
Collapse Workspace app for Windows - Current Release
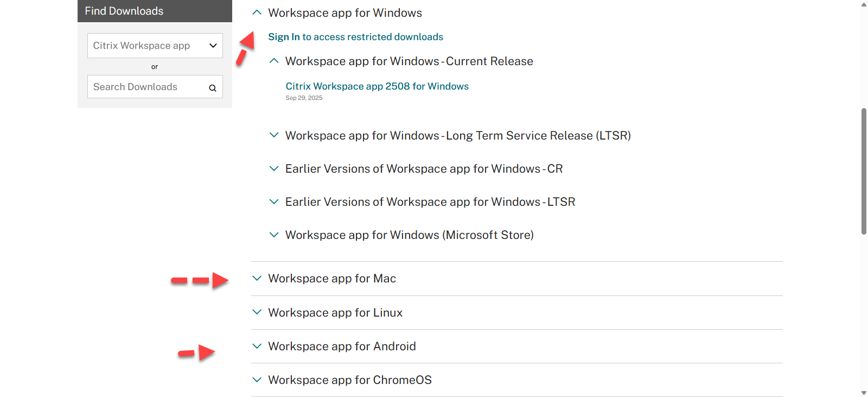click(274, 61)
